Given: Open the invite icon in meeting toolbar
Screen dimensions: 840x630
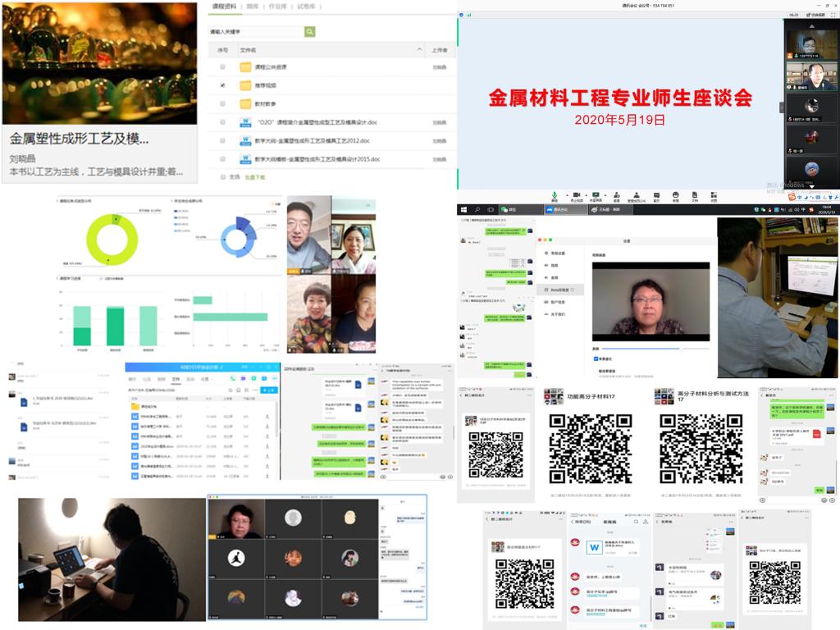Looking at the screenshot, I should [x=617, y=195].
